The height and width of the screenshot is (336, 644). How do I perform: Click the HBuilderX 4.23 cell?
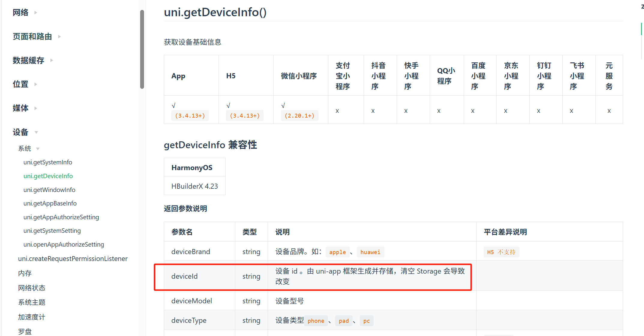(x=195, y=186)
